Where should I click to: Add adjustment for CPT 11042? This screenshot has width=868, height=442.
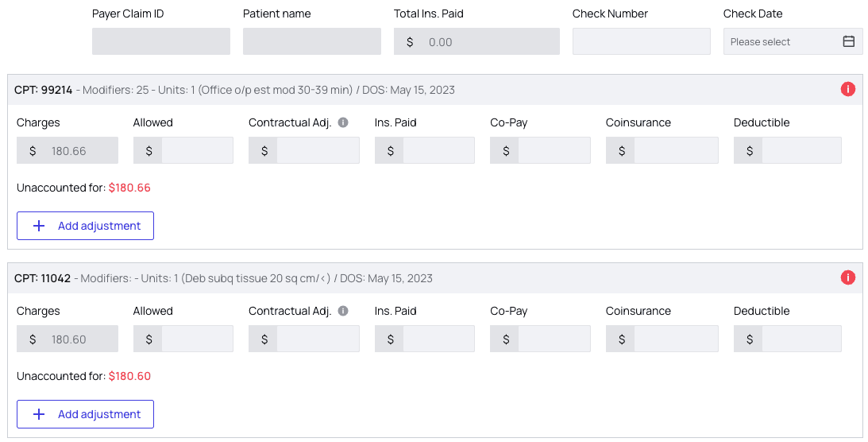pos(85,414)
